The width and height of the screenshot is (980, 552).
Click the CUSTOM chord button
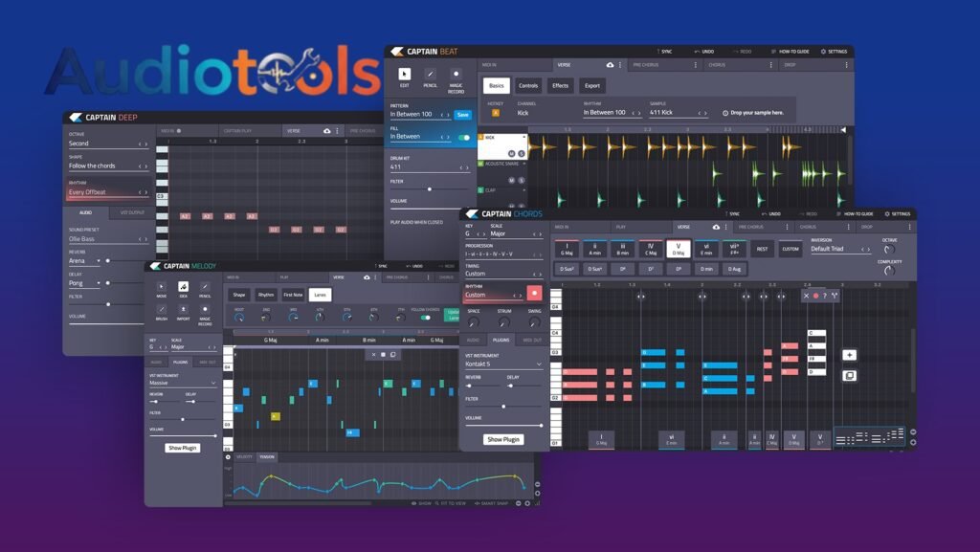tap(791, 249)
